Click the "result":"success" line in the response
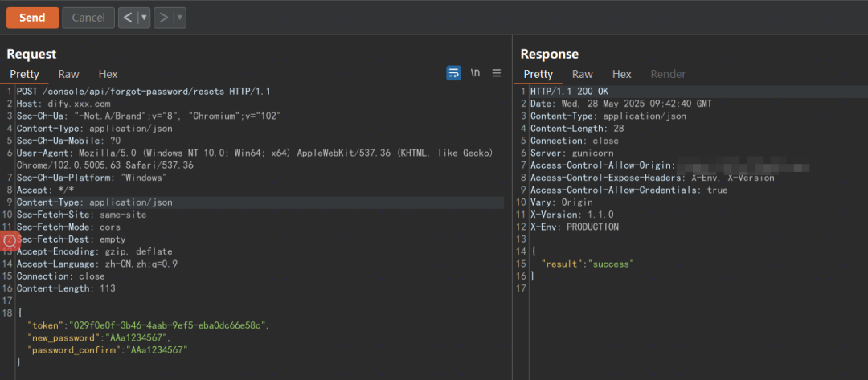Screen dimensions: 868x380 tap(588, 264)
